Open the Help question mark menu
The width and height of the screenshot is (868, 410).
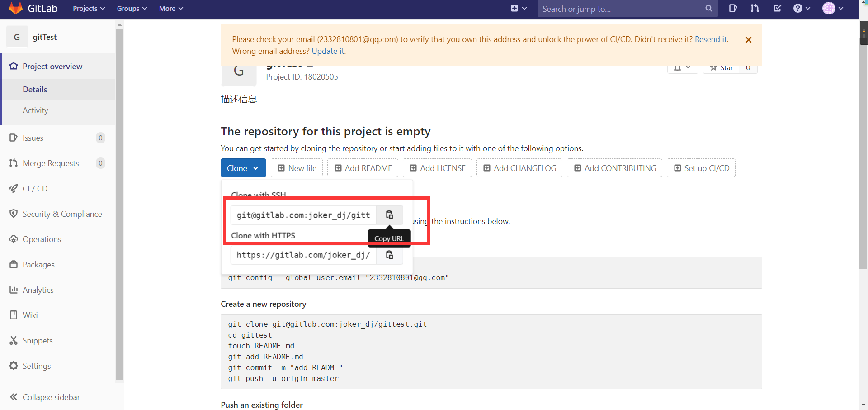click(802, 8)
